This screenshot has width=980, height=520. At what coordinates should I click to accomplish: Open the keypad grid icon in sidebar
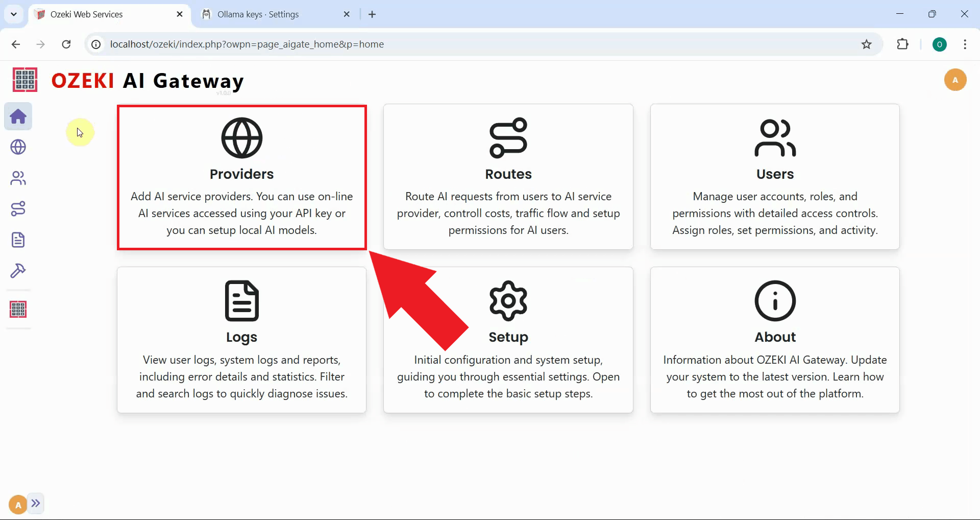(x=18, y=309)
